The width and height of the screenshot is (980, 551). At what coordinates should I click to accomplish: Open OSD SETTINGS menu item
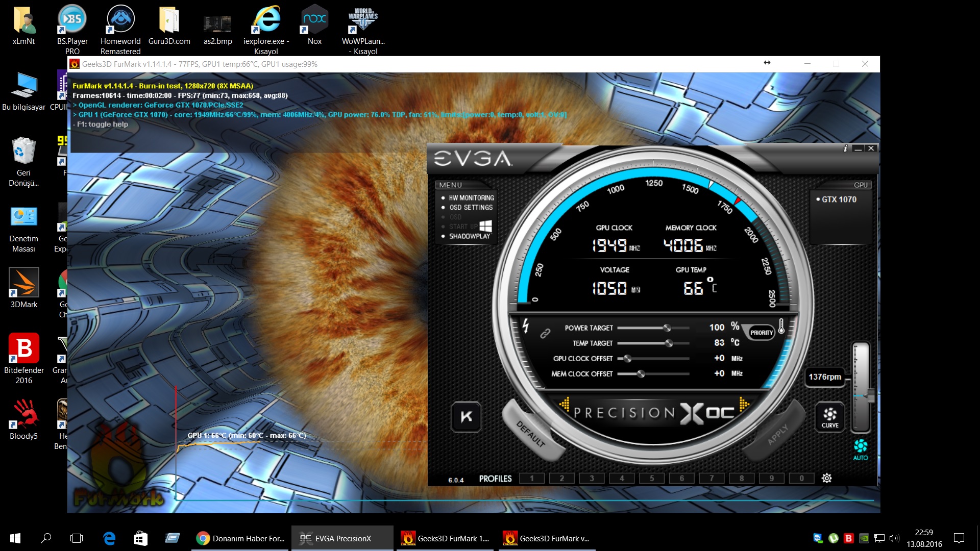pos(471,208)
